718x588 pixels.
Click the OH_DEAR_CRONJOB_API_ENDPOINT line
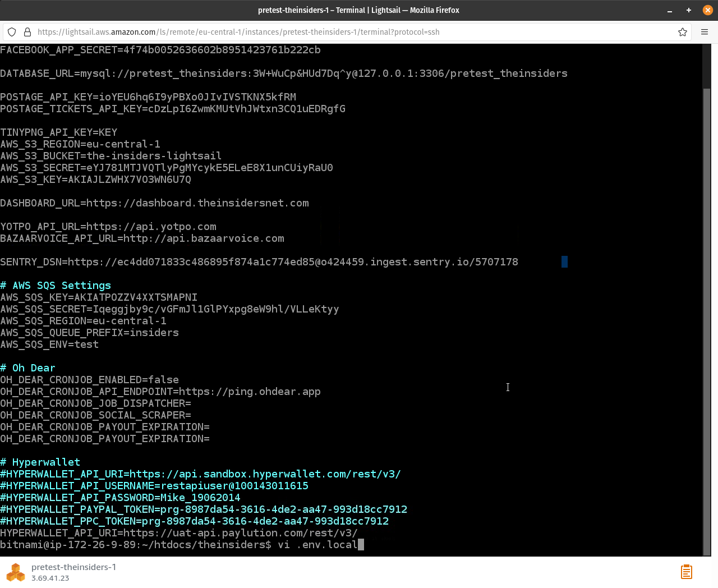pos(160,392)
